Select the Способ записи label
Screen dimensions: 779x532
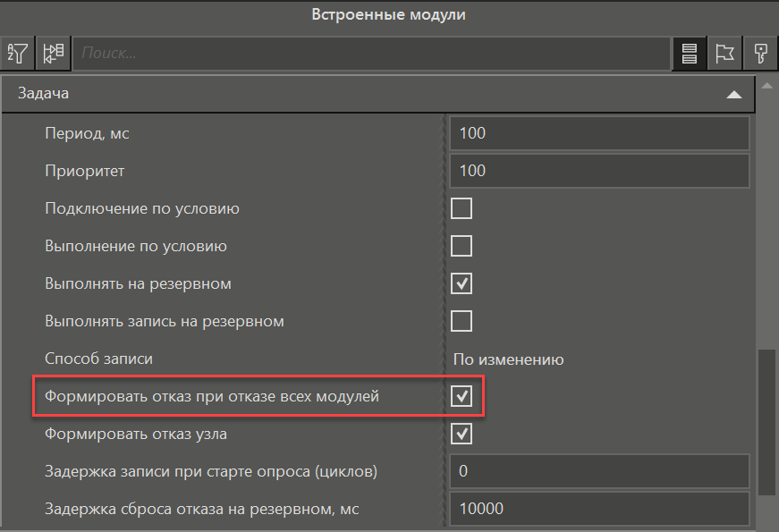99,359
